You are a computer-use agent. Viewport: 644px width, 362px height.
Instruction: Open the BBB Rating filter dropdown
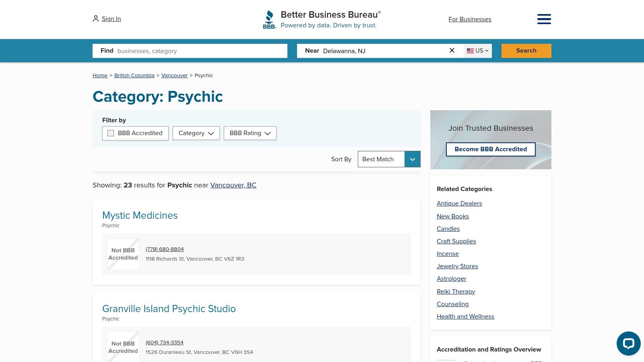250,133
